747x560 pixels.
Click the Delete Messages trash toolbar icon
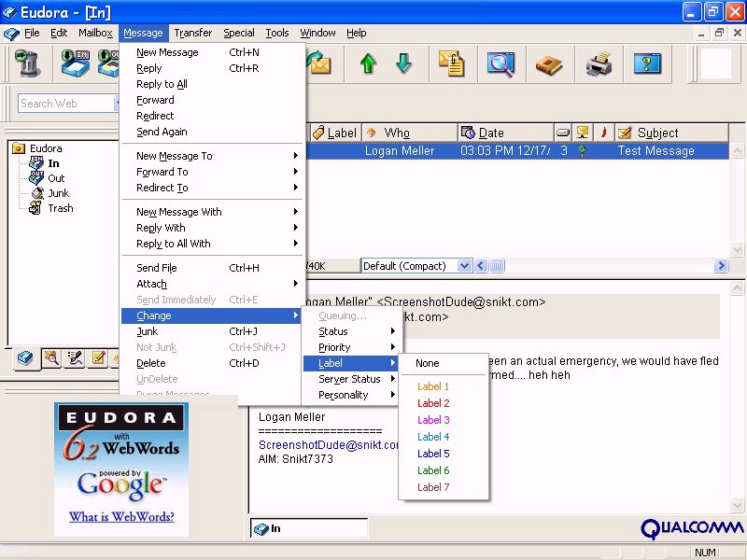[x=28, y=63]
